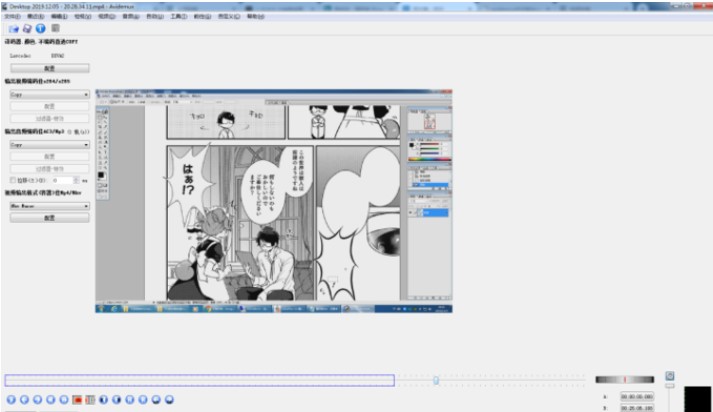Viewport: 713px width, 412px height.
Task: Jump backward one minute in the video
Action: [156, 400]
